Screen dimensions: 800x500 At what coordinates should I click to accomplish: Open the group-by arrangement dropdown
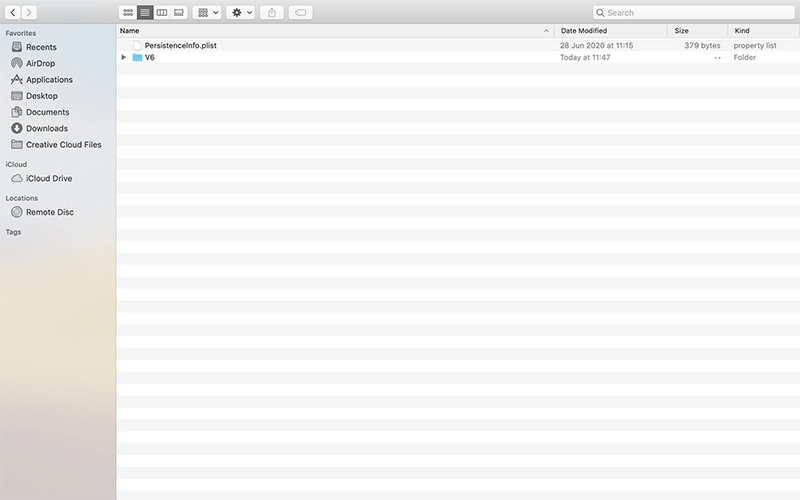point(207,12)
